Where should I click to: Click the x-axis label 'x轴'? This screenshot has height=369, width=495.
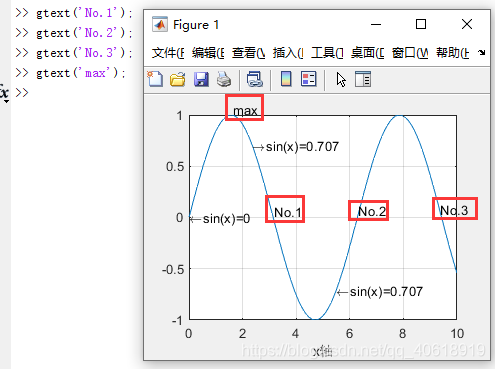(x=323, y=351)
